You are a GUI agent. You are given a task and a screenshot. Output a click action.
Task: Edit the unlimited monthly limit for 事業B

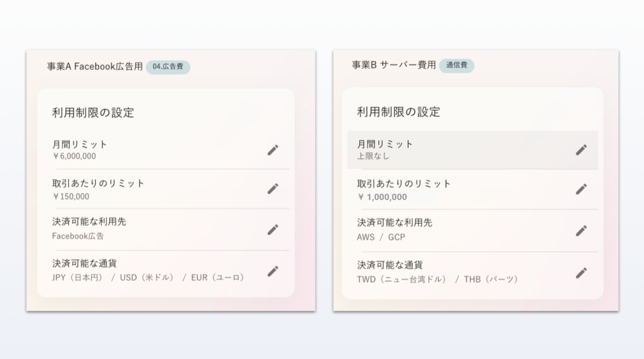point(581,150)
